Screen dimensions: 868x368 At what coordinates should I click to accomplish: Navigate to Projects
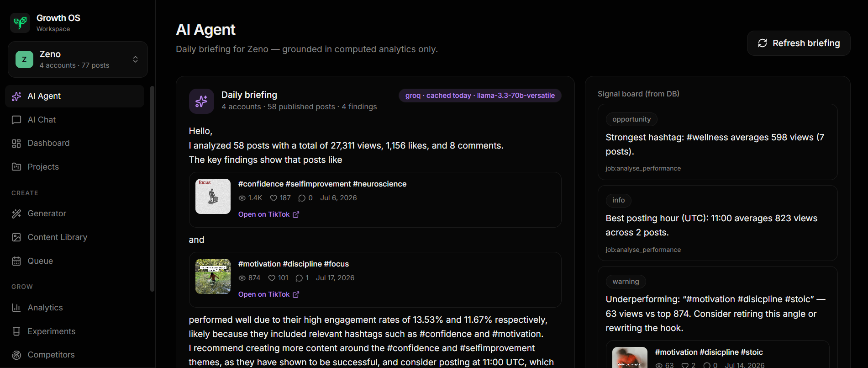(x=75, y=167)
